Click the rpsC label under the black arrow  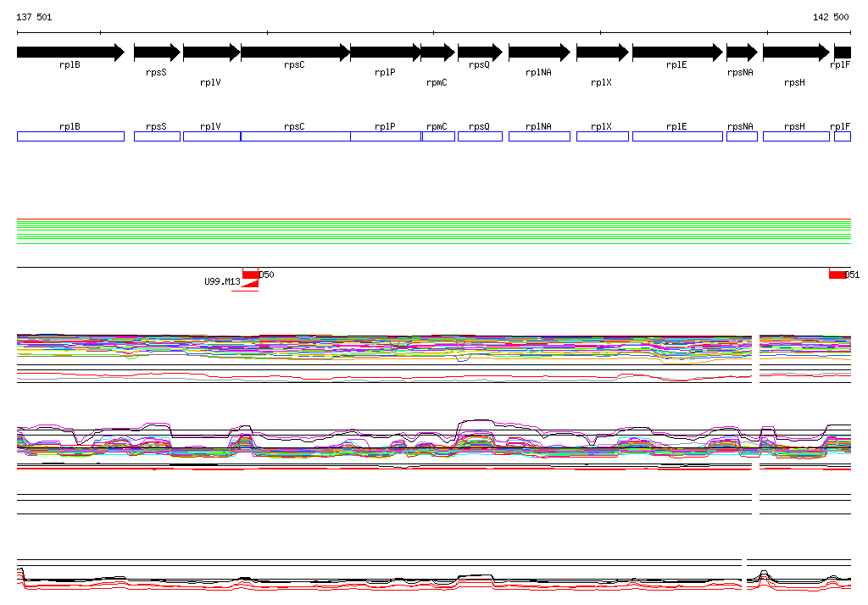pyautogui.click(x=294, y=64)
